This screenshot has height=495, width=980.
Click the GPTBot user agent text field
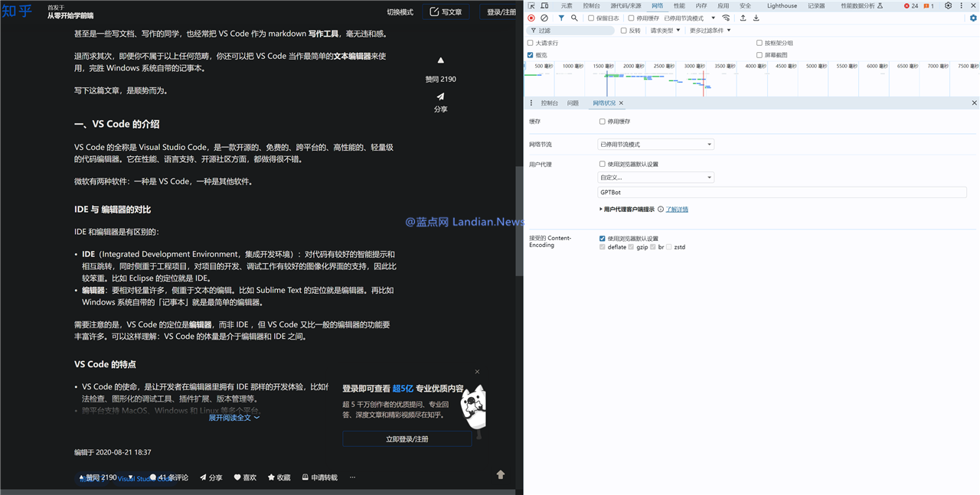[x=782, y=193]
